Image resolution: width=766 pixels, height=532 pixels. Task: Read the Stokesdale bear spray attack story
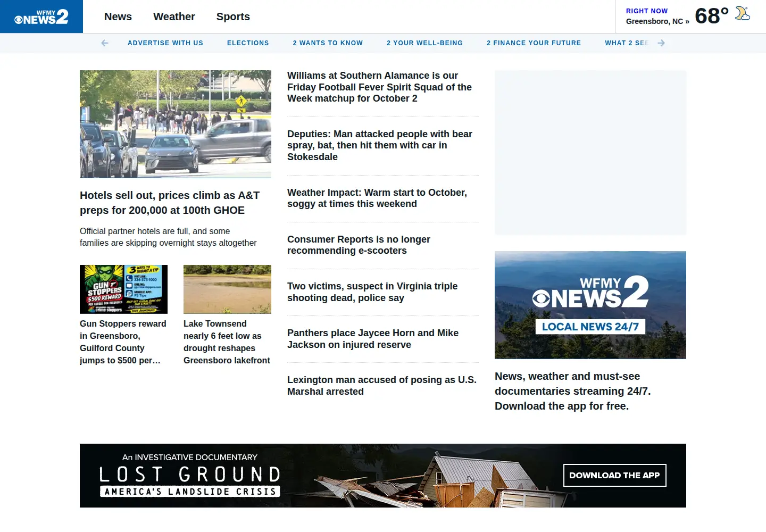click(x=380, y=145)
